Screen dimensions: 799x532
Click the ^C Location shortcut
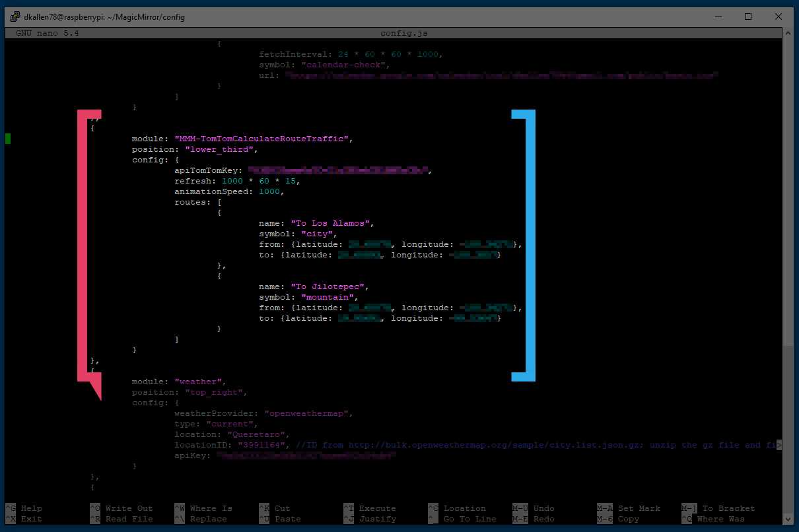tap(457, 508)
